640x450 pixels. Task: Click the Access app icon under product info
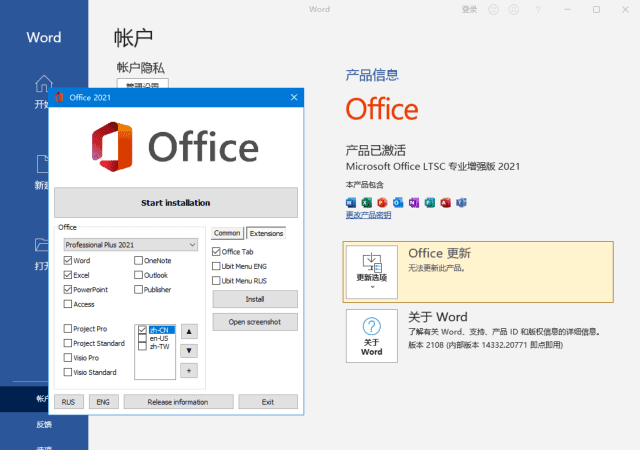tap(446, 203)
